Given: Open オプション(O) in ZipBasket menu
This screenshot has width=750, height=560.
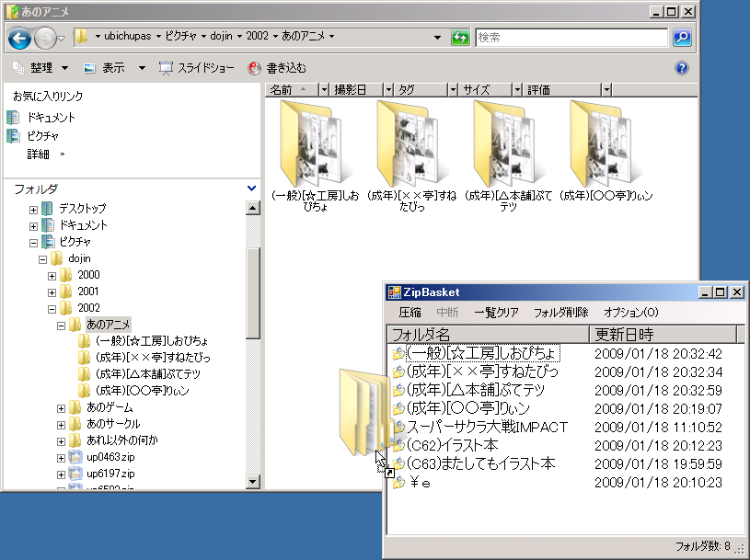Looking at the screenshot, I should tap(630, 313).
